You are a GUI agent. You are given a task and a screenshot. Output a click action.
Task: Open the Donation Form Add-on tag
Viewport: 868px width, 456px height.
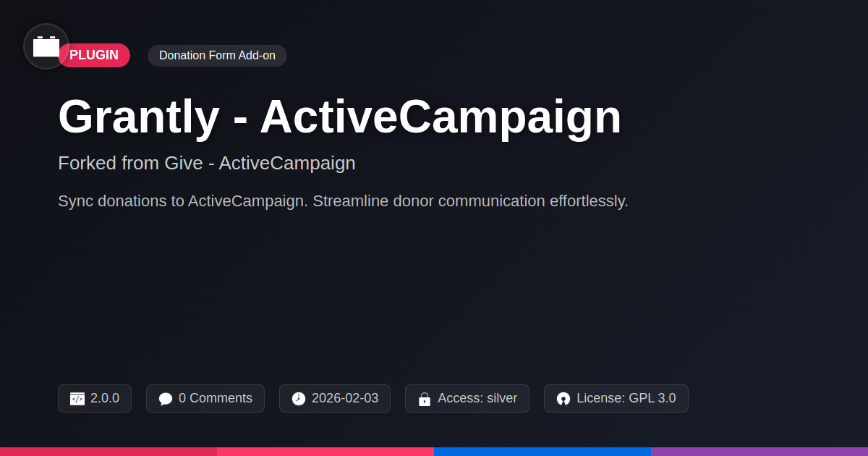(x=217, y=56)
